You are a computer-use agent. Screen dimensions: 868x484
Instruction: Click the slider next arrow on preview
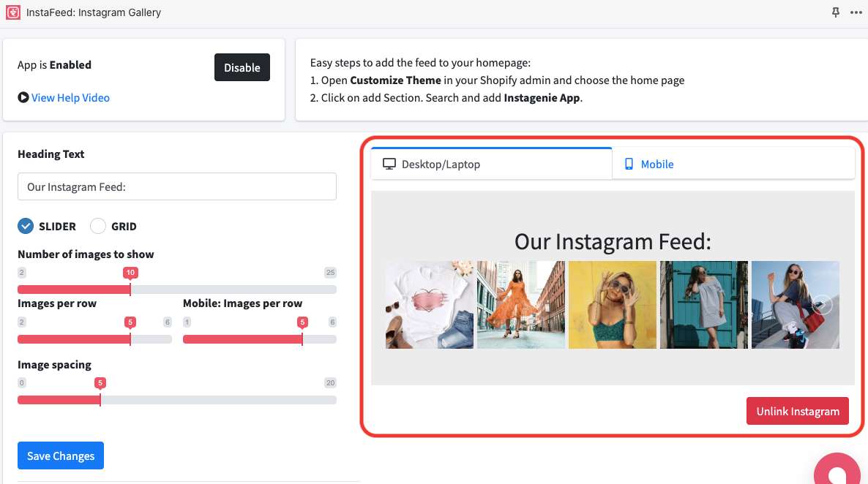click(x=823, y=304)
